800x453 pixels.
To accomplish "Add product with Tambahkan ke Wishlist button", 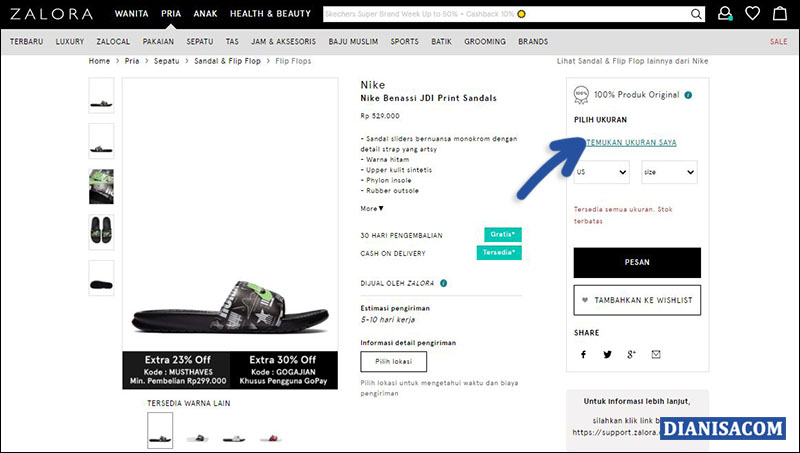I will pos(637,300).
